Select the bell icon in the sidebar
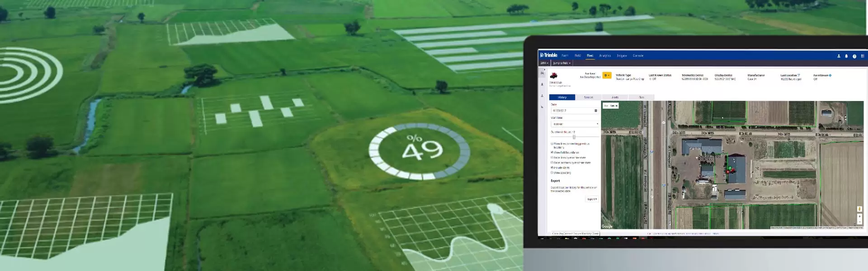The height and width of the screenshot is (271, 868). tap(542, 84)
